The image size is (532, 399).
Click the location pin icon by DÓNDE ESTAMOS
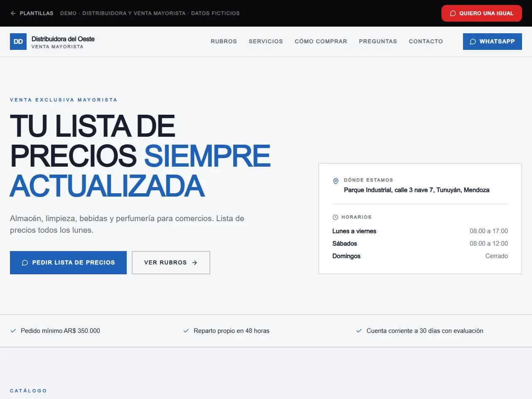pos(336,181)
